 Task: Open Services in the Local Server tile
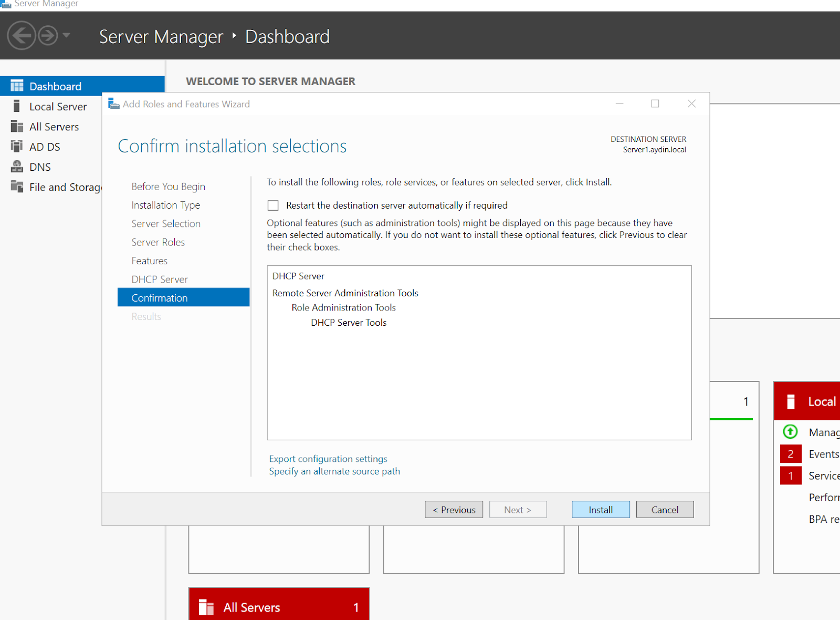(x=824, y=476)
